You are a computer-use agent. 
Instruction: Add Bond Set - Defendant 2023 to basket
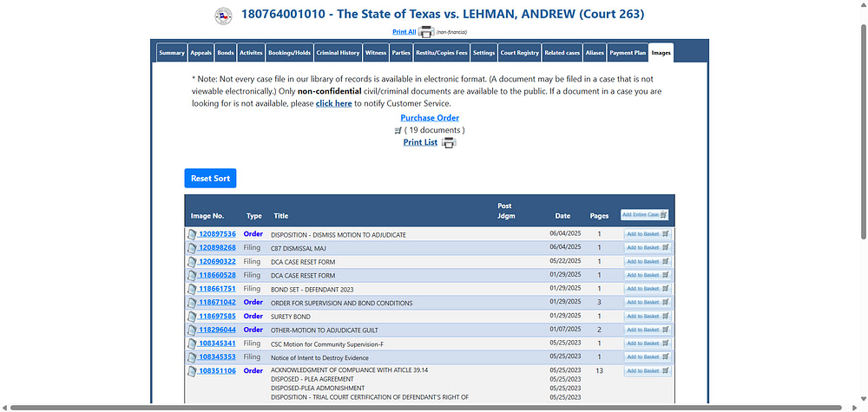click(x=648, y=289)
